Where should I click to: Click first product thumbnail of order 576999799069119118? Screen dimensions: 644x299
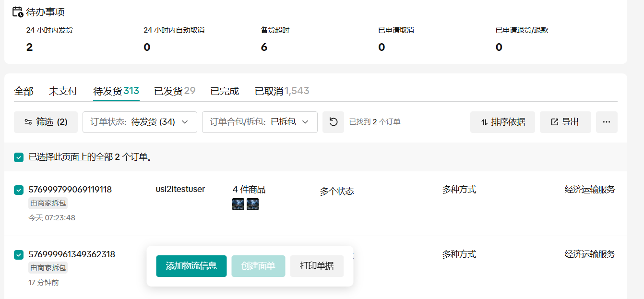pyautogui.click(x=238, y=204)
